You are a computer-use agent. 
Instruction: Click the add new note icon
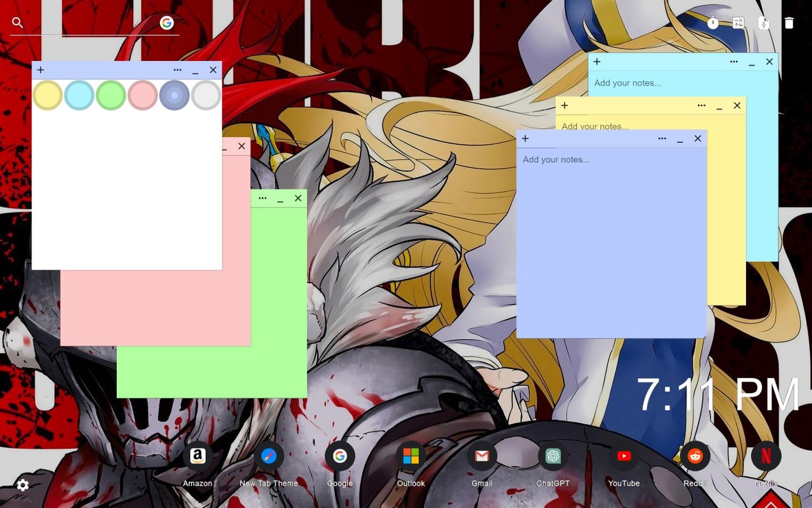click(x=764, y=23)
